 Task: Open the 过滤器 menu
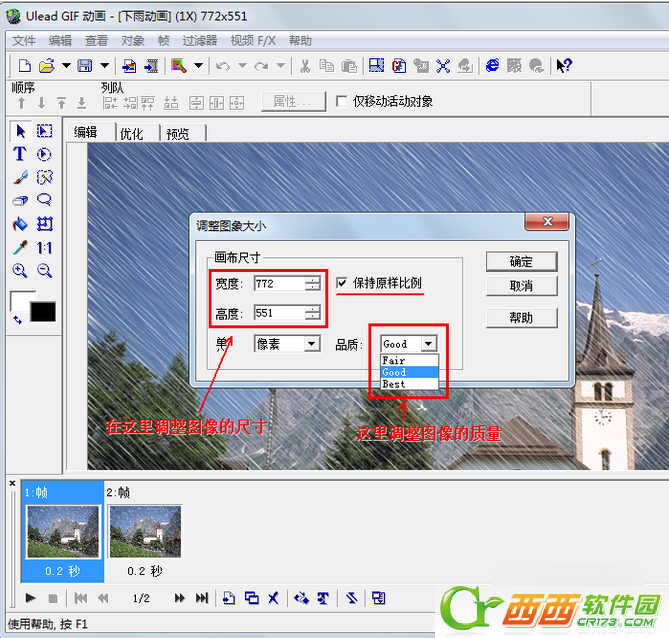coord(200,41)
